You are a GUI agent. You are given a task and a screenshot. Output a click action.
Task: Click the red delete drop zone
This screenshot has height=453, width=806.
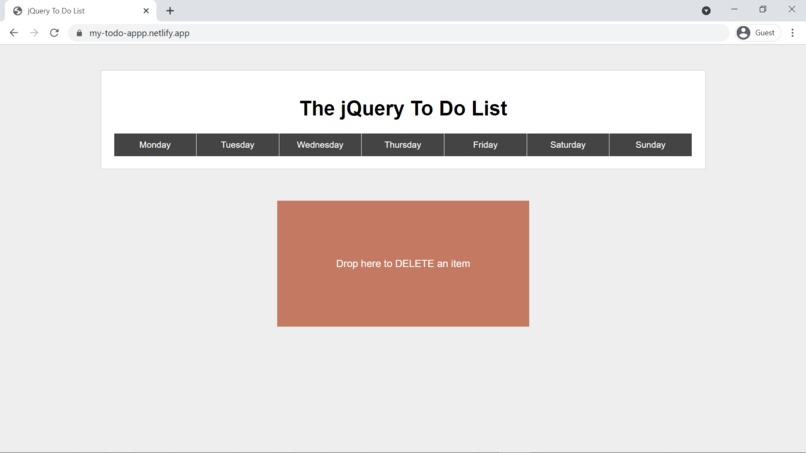click(x=403, y=263)
